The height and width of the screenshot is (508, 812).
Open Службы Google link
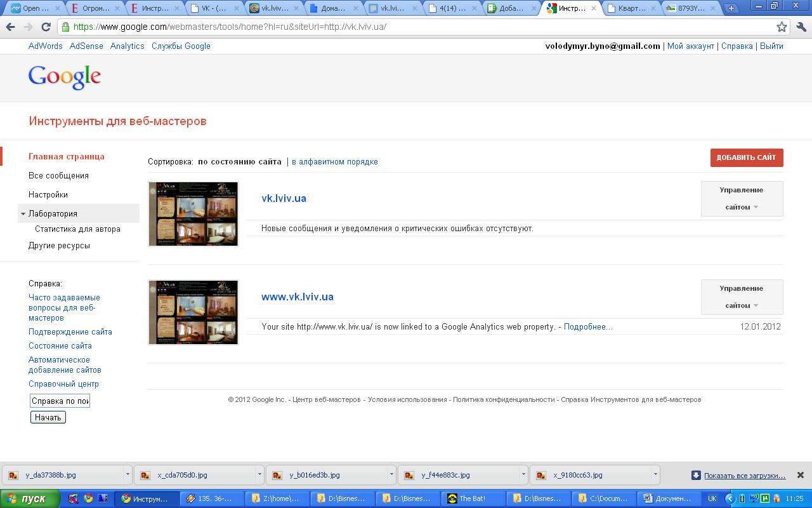[181, 46]
